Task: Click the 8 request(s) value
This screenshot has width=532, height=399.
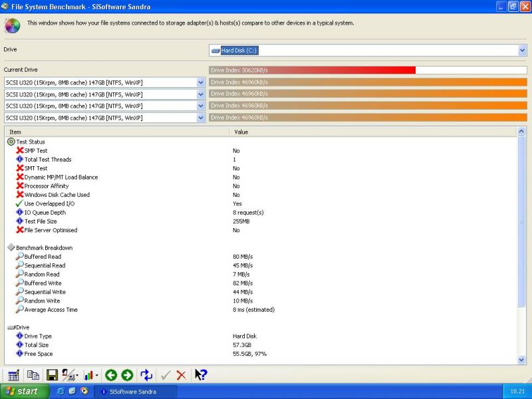Action: click(248, 212)
